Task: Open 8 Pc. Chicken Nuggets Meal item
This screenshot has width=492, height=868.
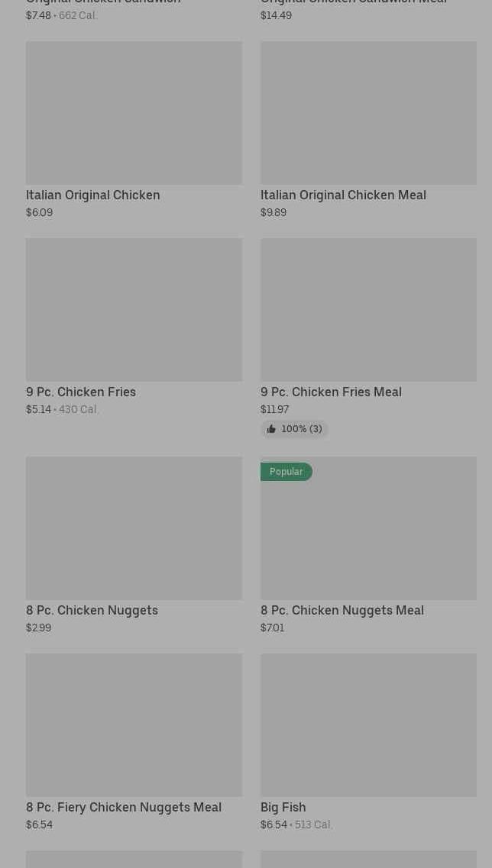Action: 341,611
